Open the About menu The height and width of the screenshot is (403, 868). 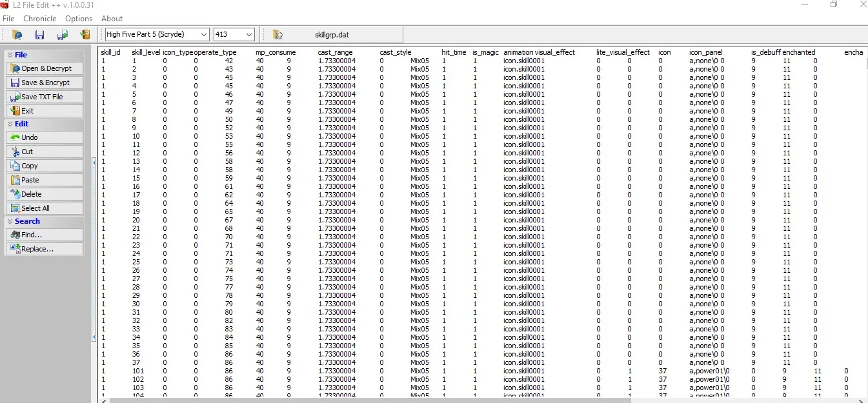(x=112, y=19)
